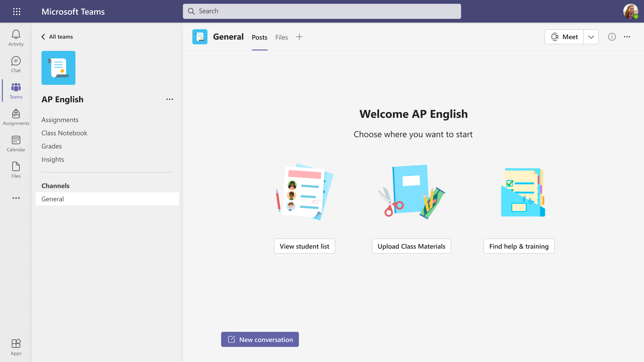Open the Calendar icon in sidebar
The image size is (644, 362).
(x=16, y=144)
